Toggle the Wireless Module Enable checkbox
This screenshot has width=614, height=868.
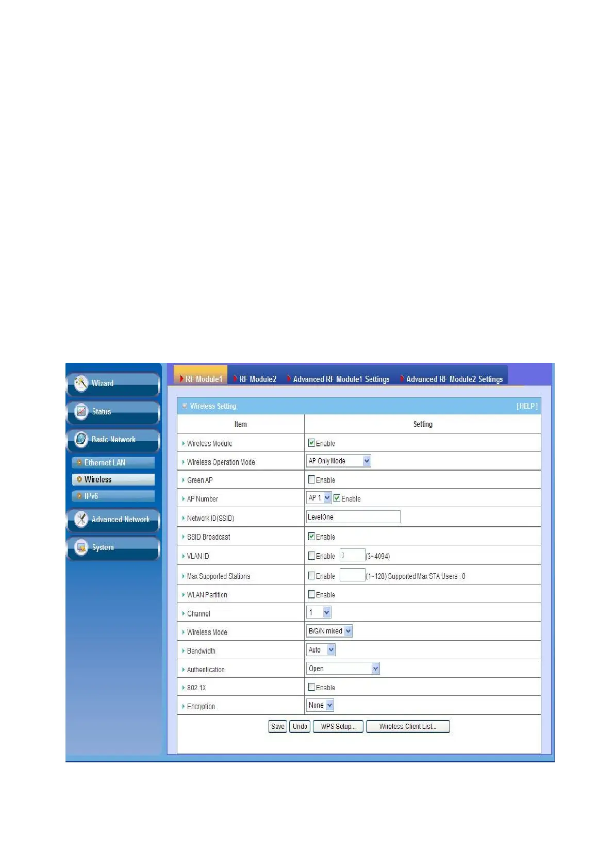pos(311,443)
